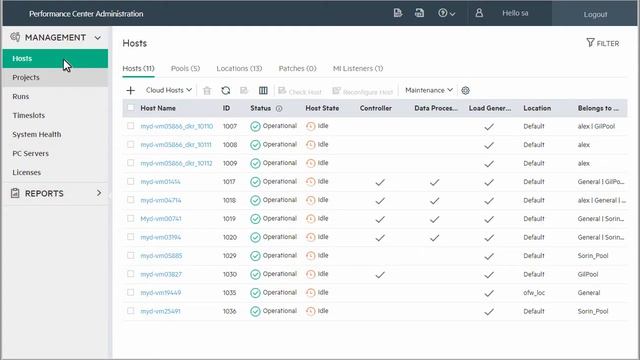Click the Status column info icon
This screenshot has height=360, width=640.
point(279,109)
